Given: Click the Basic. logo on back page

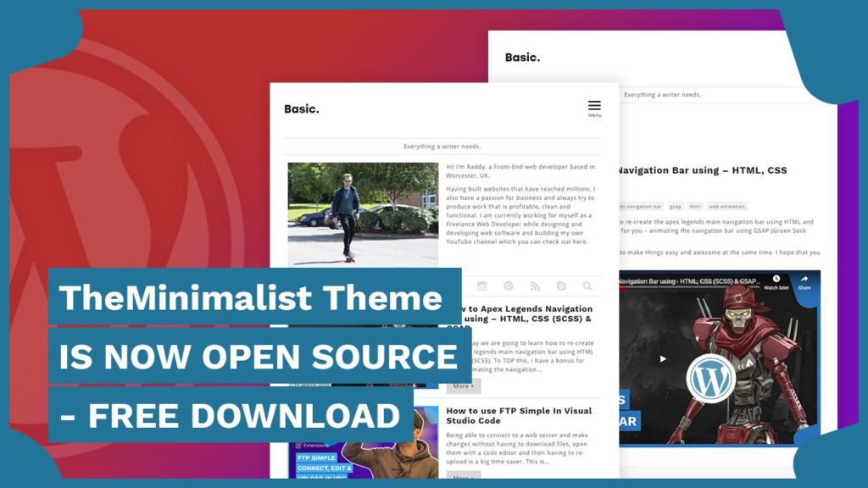Looking at the screenshot, I should pyautogui.click(x=522, y=58).
